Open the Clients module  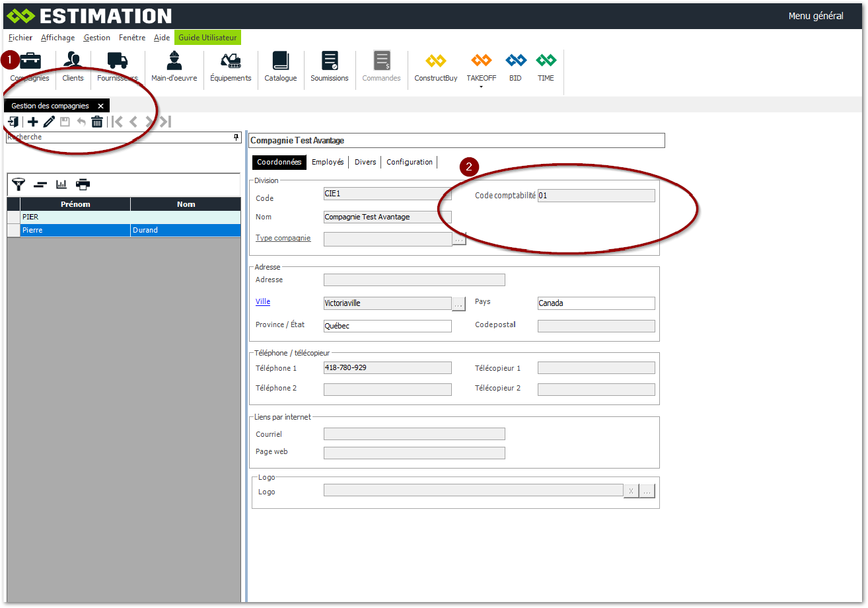(73, 66)
